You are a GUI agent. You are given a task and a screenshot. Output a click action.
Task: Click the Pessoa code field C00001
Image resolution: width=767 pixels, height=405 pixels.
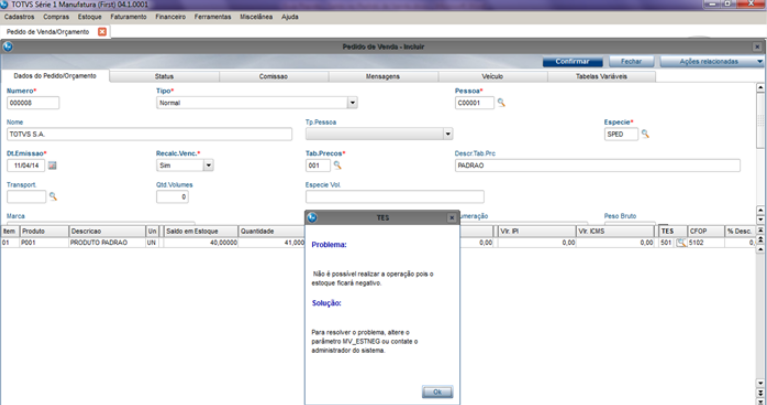tap(474, 103)
